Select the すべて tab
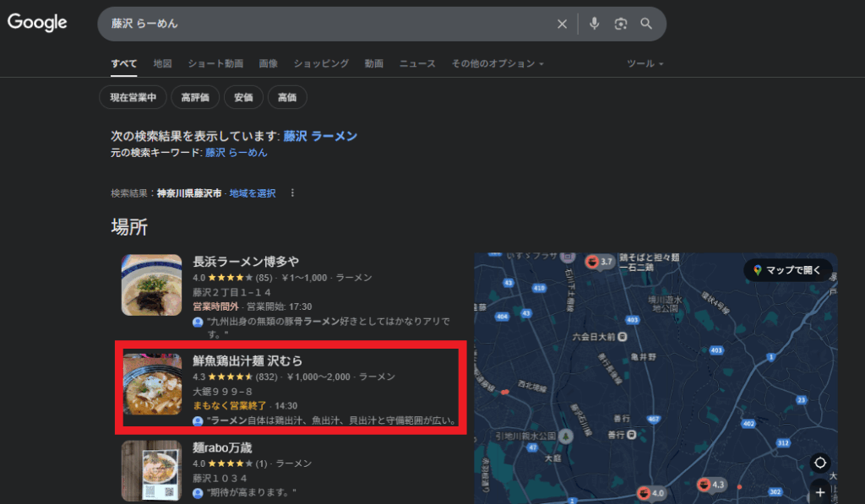865x504 pixels. (x=123, y=63)
